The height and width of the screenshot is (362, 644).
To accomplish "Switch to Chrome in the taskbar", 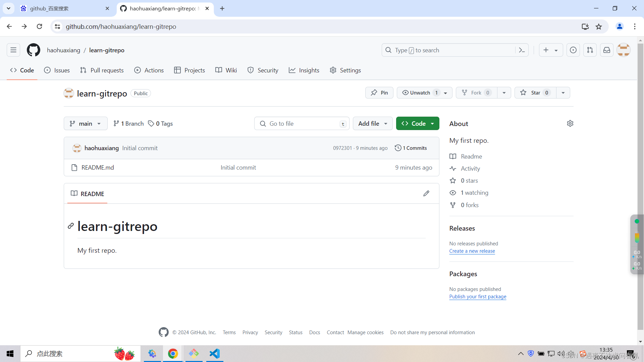I will (173, 354).
